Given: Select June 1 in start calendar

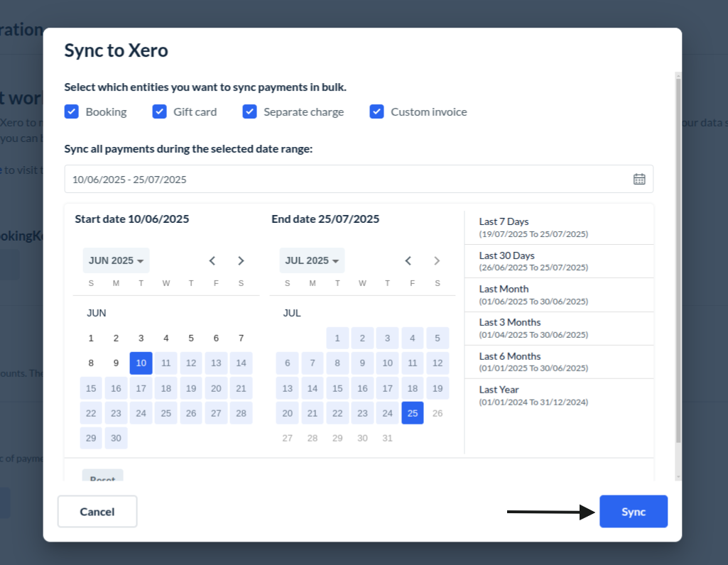Looking at the screenshot, I should 91,338.
